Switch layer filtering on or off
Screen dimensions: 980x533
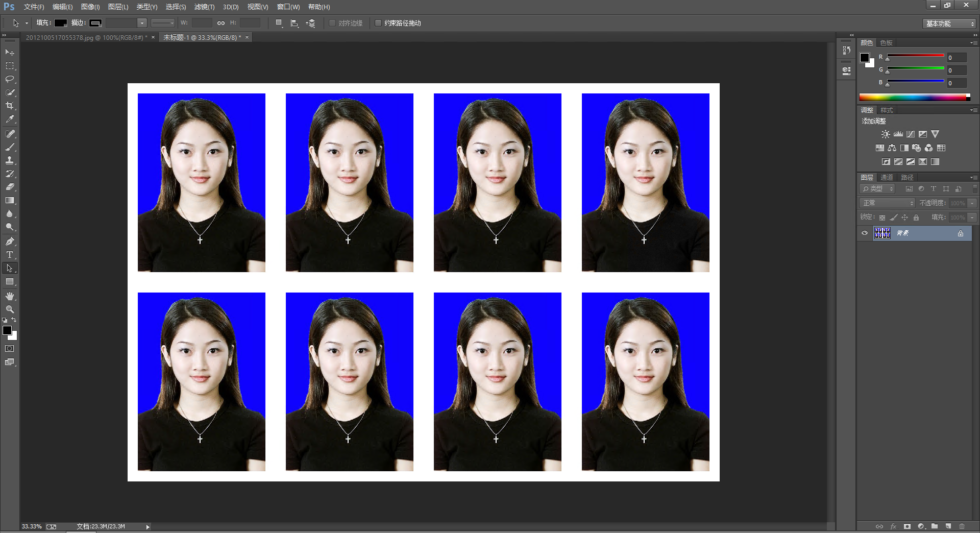pyautogui.click(x=974, y=188)
